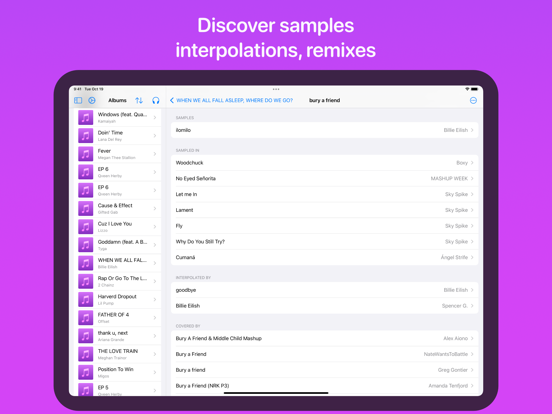Viewport: 552px width, 414px height.
Task: Click the battery status icon
Action: [475, 89]
